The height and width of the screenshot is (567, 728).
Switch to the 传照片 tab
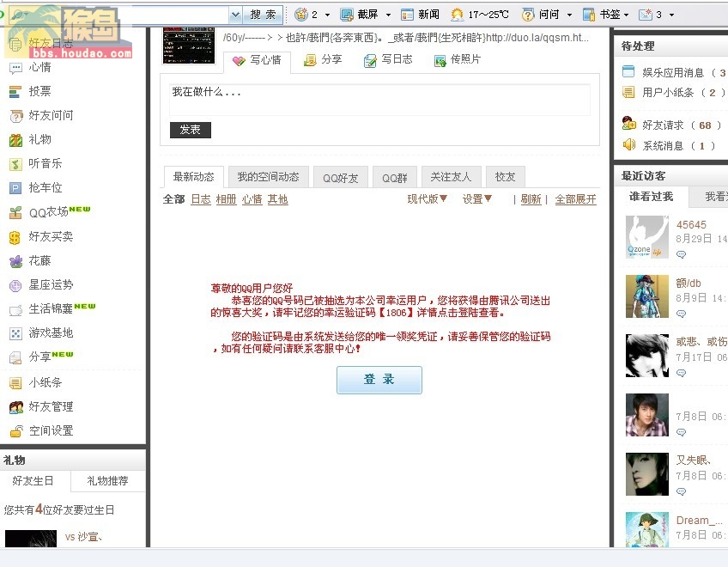pyautogui.click(x=458, y=59)
